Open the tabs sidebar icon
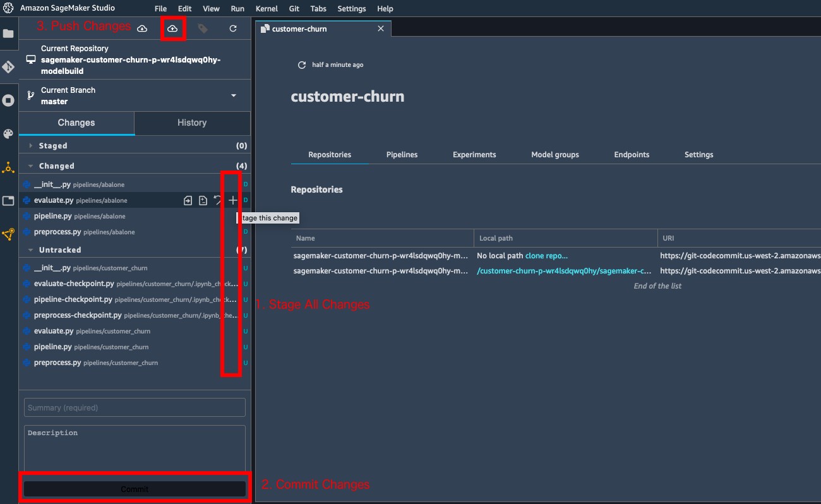The image size is (821, 504). point(8,201)
